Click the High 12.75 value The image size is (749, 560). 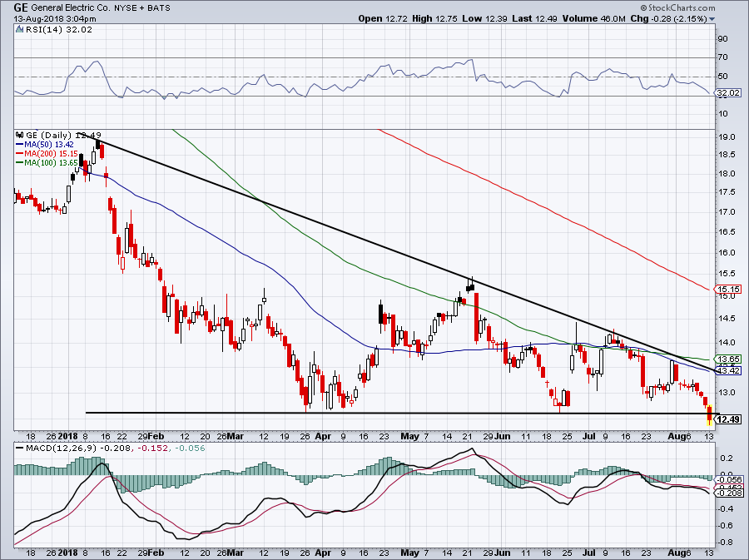[434, 19]
